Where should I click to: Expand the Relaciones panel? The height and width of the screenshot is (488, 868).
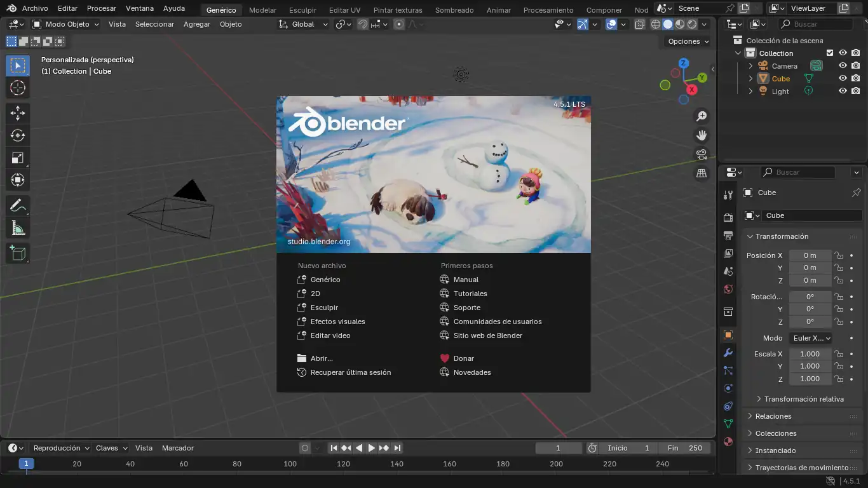click(x=773, y=416)
